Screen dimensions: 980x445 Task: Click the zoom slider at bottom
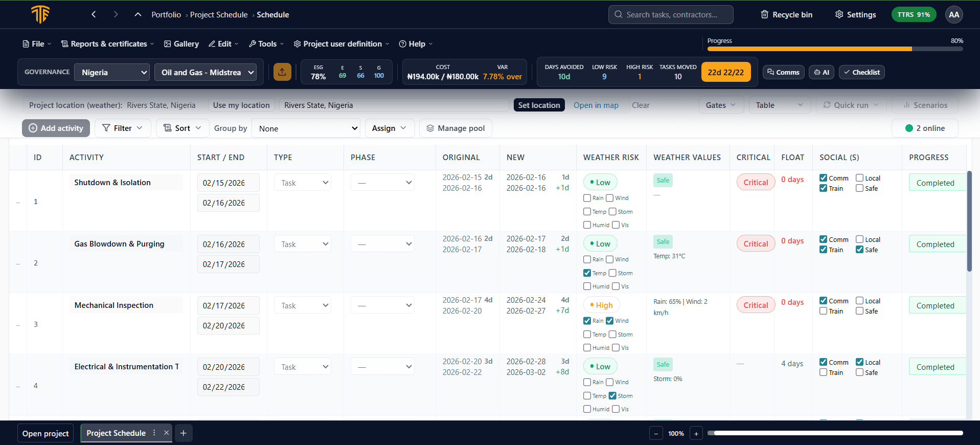pos(838,433)
